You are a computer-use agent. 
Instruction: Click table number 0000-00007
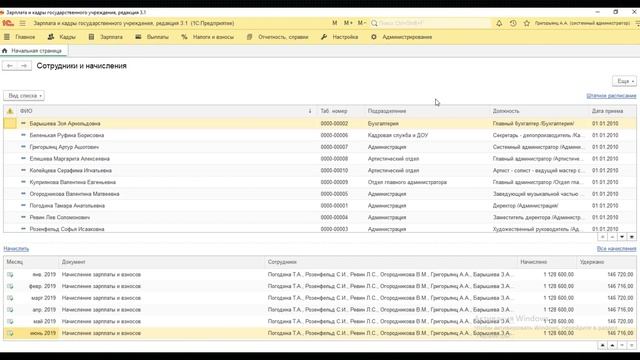click(x=334, y=147)
